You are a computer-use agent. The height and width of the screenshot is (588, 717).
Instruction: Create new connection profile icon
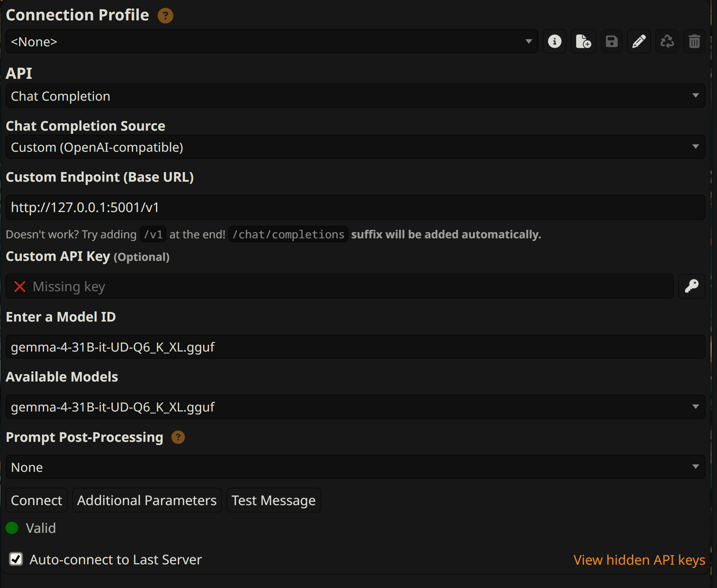click(583, 41)
